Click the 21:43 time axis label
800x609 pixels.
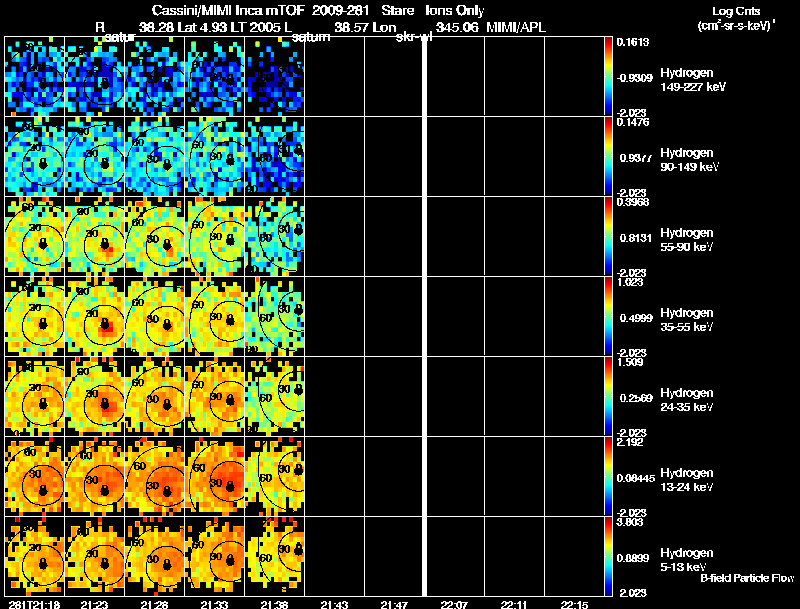334,605
